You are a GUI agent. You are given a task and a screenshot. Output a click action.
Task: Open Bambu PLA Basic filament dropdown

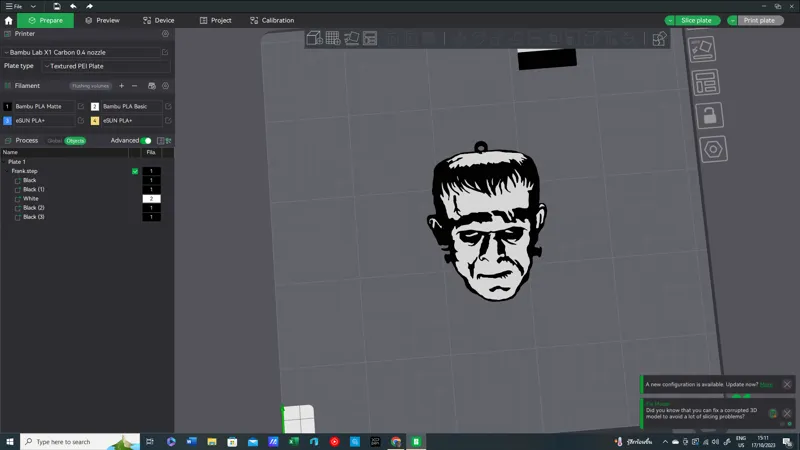pyautogui.click(x=132, y=106)
